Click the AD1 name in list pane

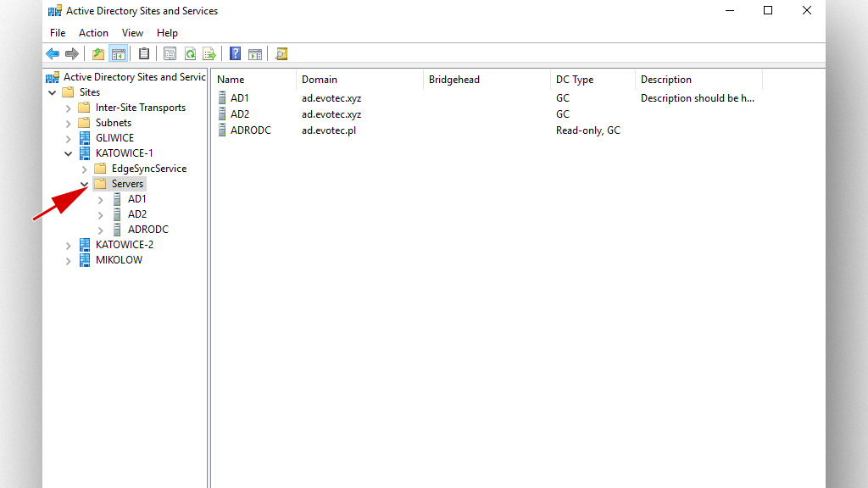coord(240,98)
